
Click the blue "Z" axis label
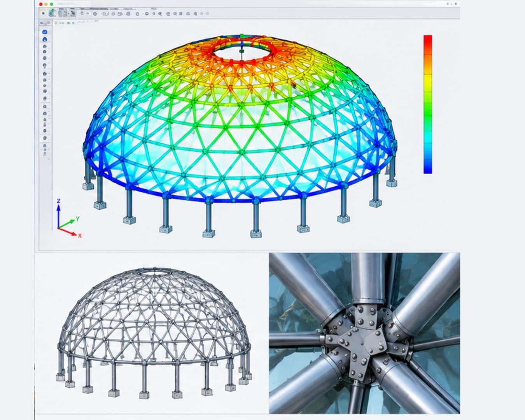[58, 201]
